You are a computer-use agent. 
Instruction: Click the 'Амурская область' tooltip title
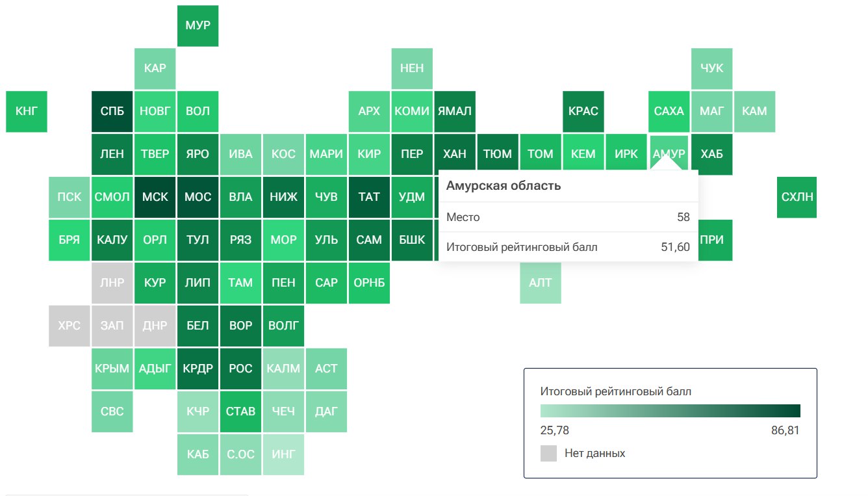click(504, 186)
